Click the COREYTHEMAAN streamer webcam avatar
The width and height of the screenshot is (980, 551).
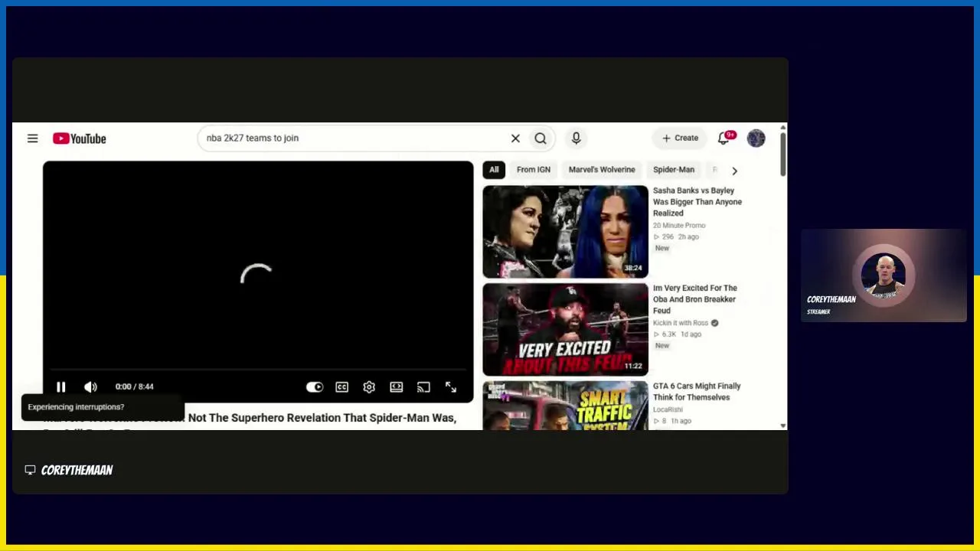point(884,275)
